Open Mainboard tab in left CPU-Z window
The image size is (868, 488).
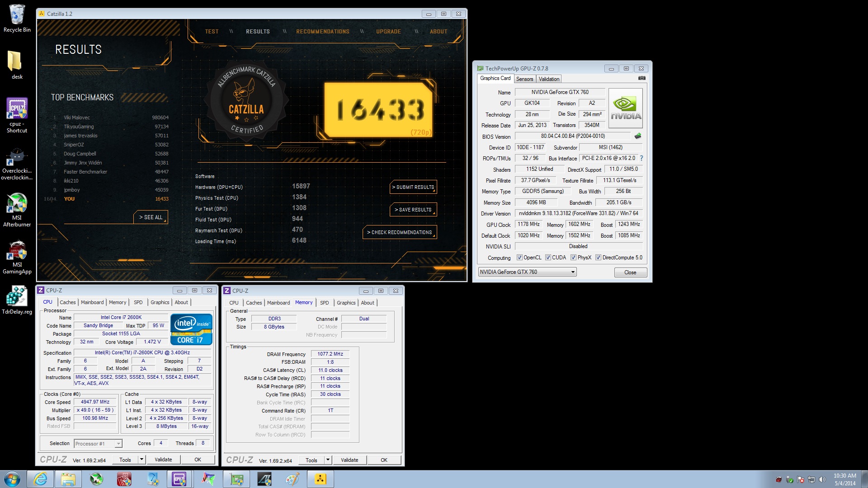[x=92, y=302]
